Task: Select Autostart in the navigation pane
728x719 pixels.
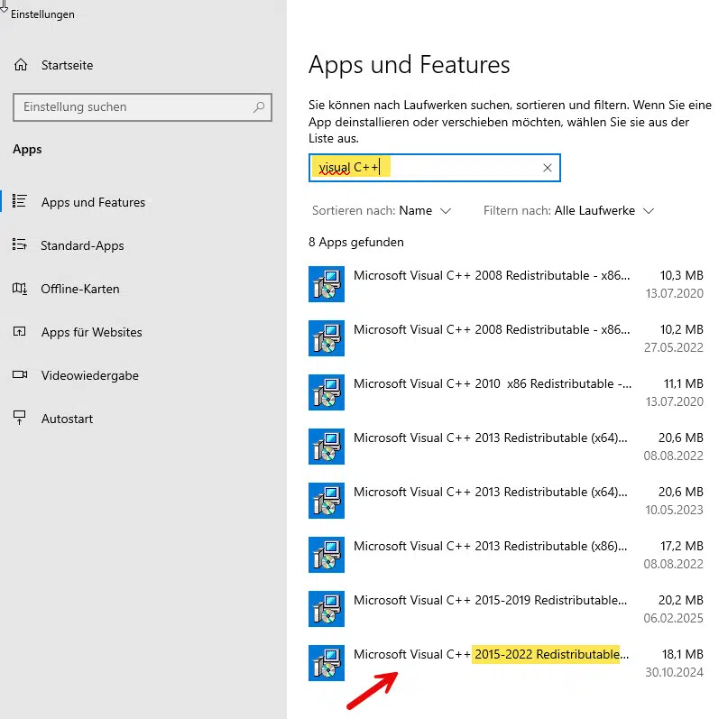Action: [x=67, y=418]
